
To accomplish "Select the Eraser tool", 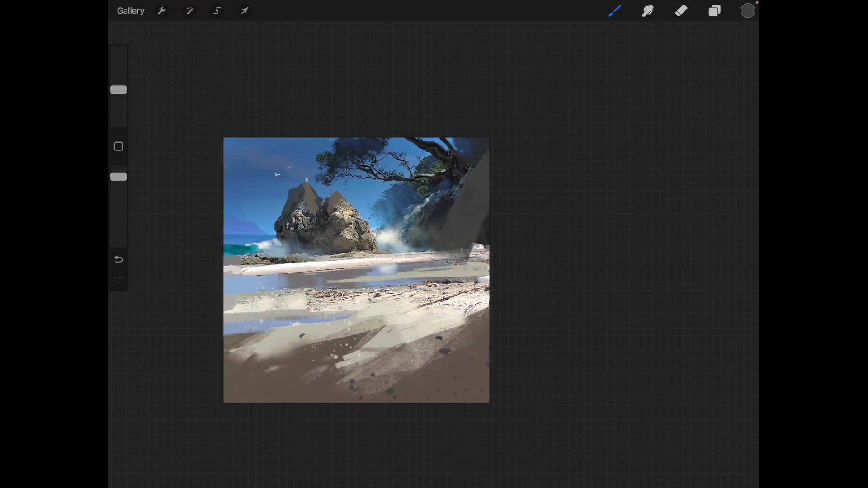I will [682, 11].
